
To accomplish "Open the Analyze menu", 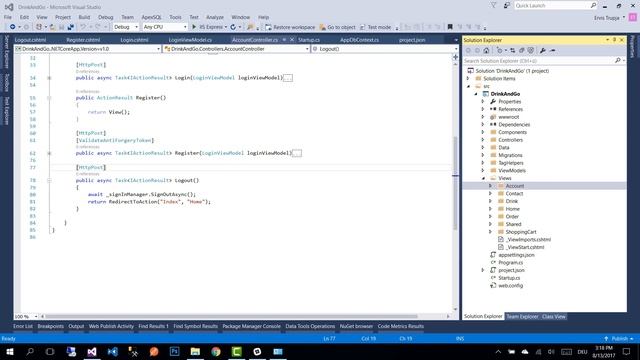I will click(x=215, y=17).
